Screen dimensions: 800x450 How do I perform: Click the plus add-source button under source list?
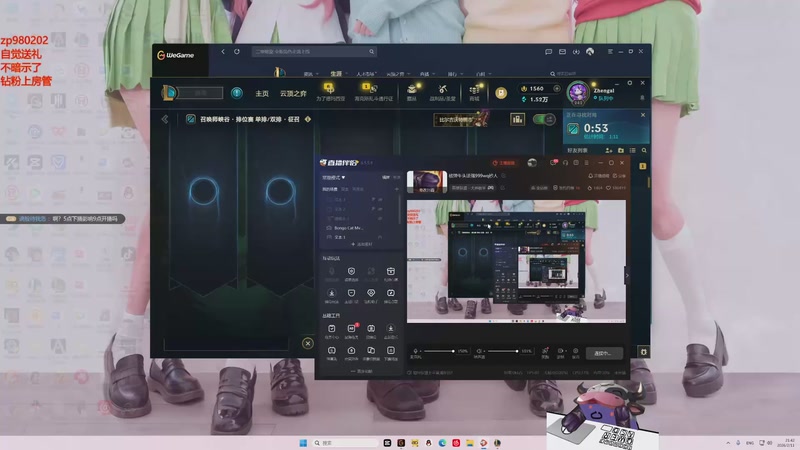(x=362, y=244)
